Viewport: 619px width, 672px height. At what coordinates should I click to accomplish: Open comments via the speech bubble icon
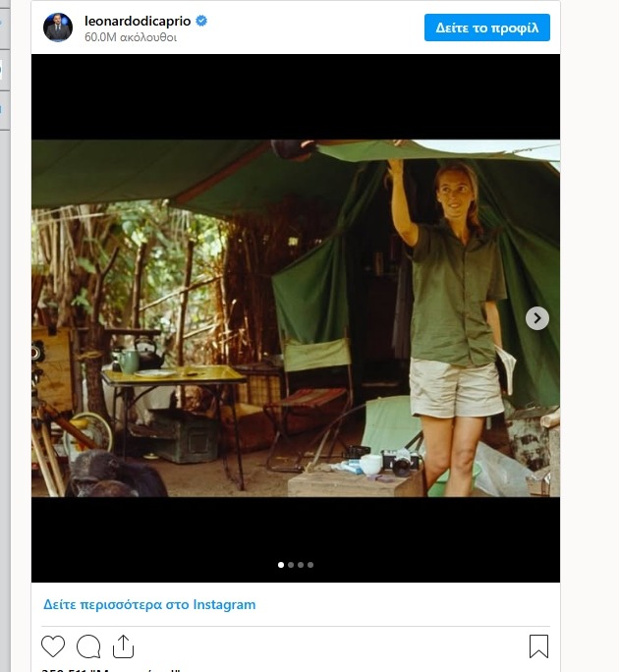click(88, 646)
